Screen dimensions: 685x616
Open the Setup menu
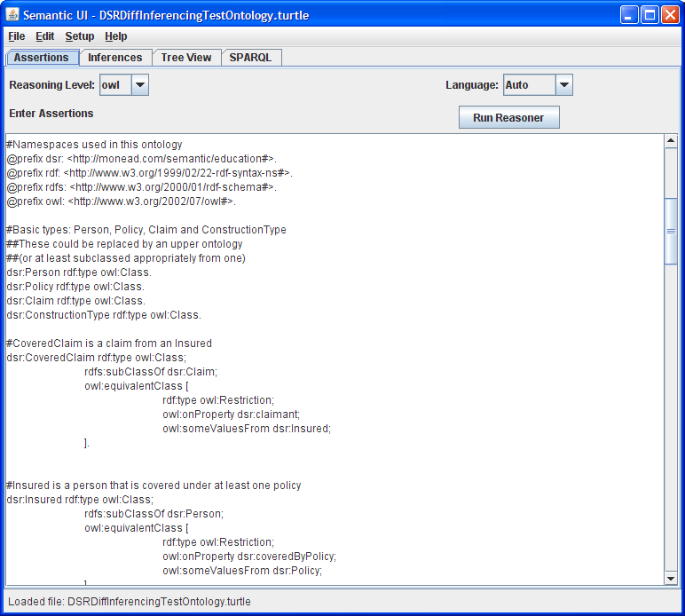(80, 36)
